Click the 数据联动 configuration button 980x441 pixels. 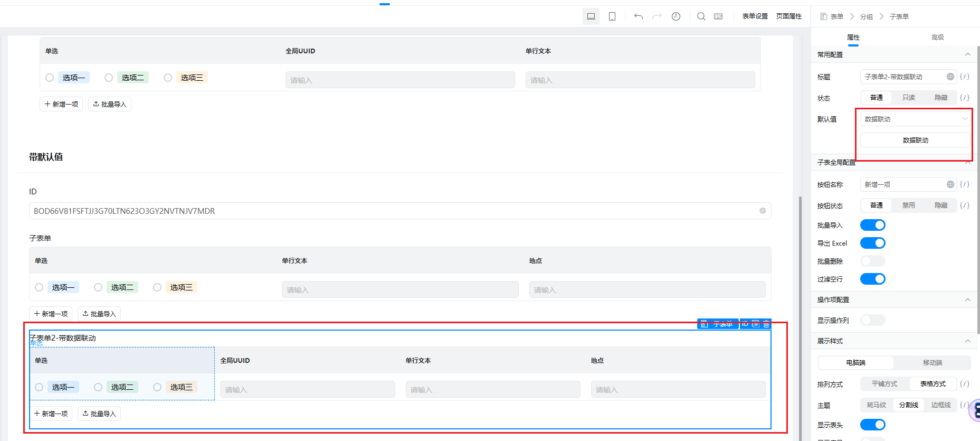[916, 140]
